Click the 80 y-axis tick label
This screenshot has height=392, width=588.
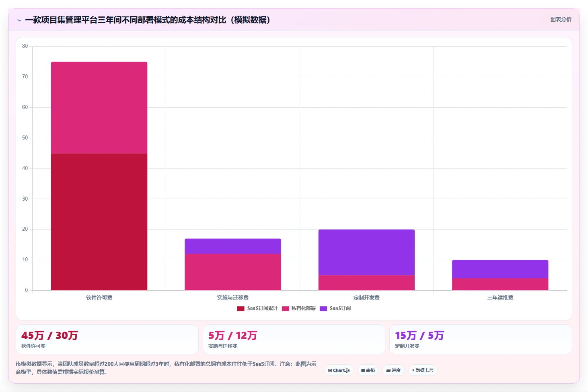[x=25, y=46]
